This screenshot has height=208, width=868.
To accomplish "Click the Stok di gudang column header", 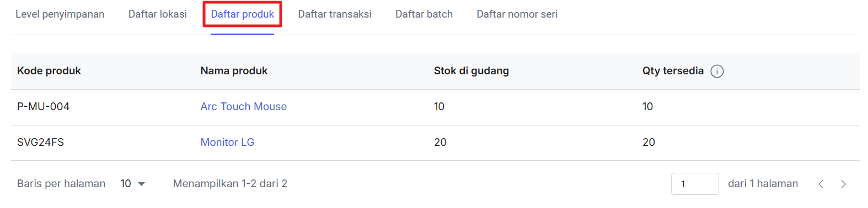I will point(471,71).
